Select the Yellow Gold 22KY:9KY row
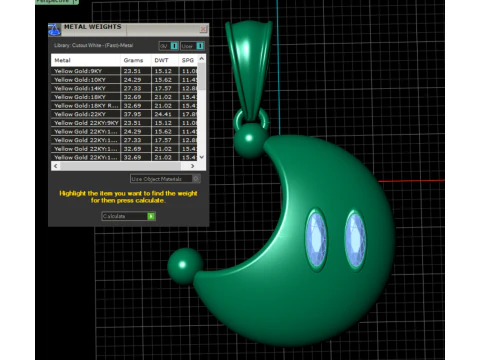This screenshot has width=480, height=360. [125, 123]
